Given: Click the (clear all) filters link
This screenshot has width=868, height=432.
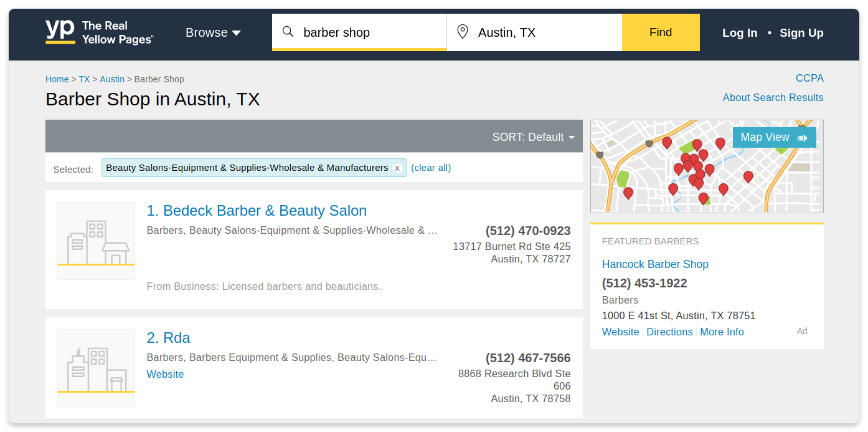Looking at the screenshot, I should coord(431,168).
